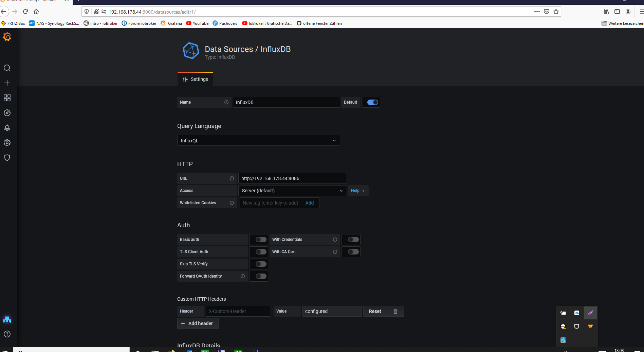Click the header Value field showing configured
The height and width of the screenshot is (352, 644).
332,311
